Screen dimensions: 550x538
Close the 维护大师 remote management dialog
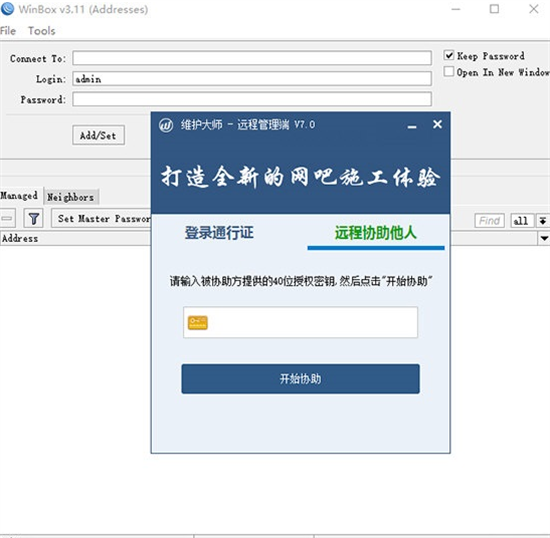437,124
